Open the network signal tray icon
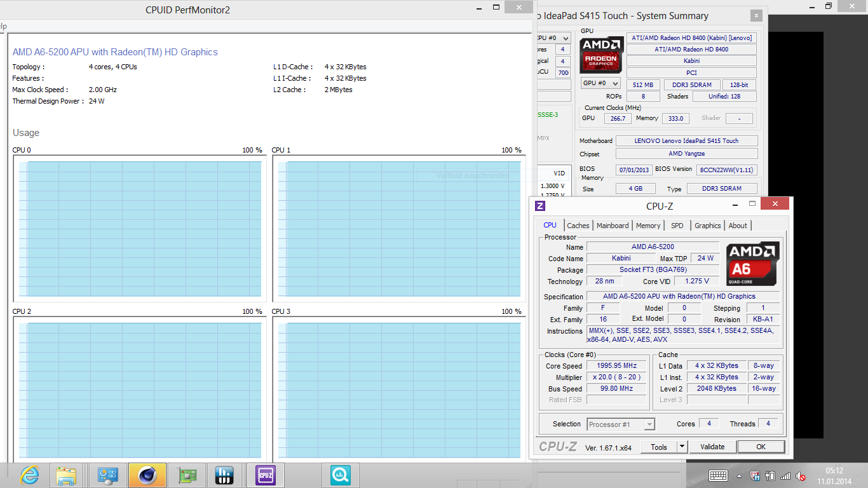The image size is (868, 488). coord(785,476)
